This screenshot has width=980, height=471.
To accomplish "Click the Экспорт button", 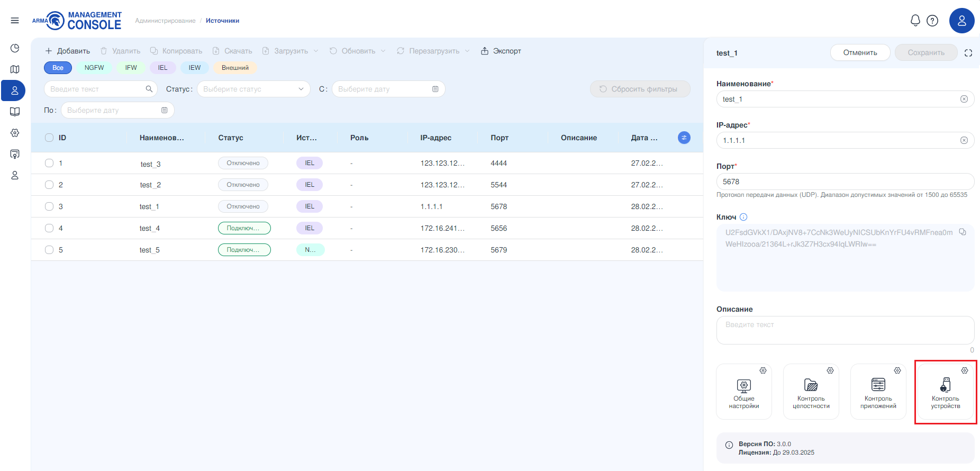I will pyautogui.click(x=501, y=51).
